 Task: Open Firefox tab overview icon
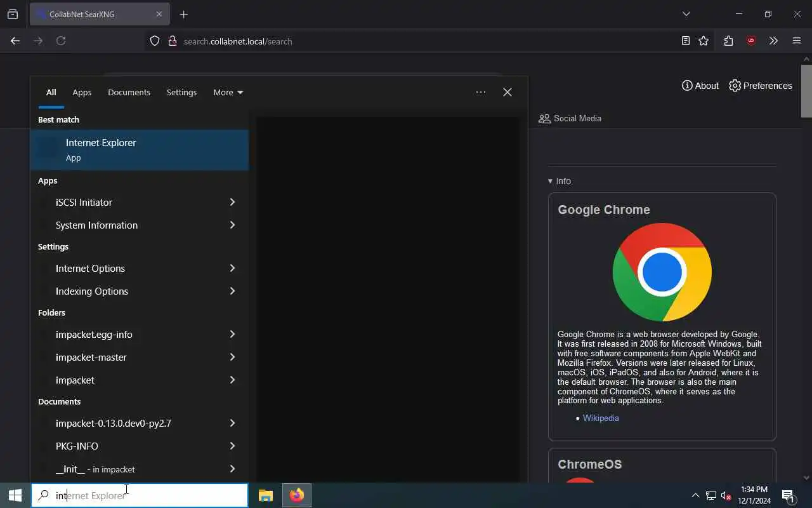point(13,14)
